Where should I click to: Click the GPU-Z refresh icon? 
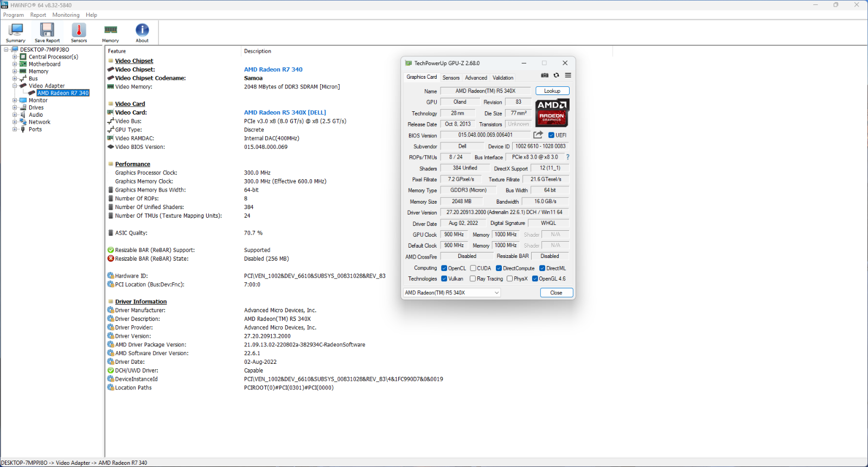(x=556, y=75)
